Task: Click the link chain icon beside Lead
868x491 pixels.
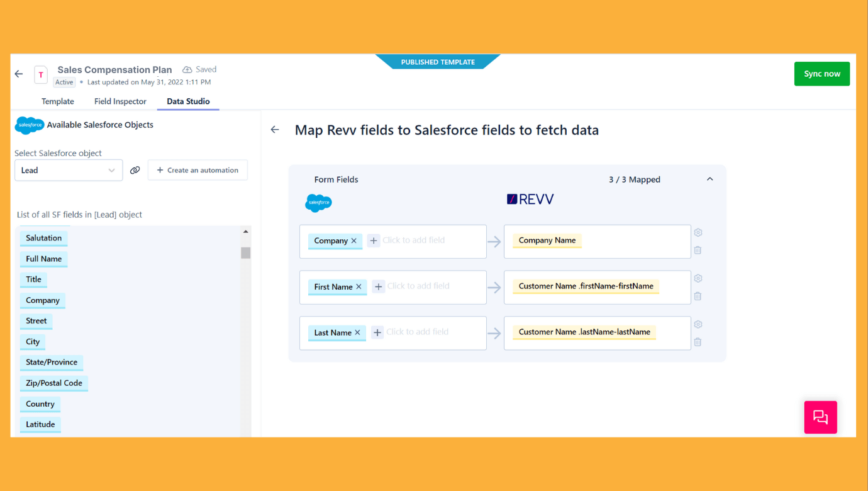Action: [x=135, y=170]
